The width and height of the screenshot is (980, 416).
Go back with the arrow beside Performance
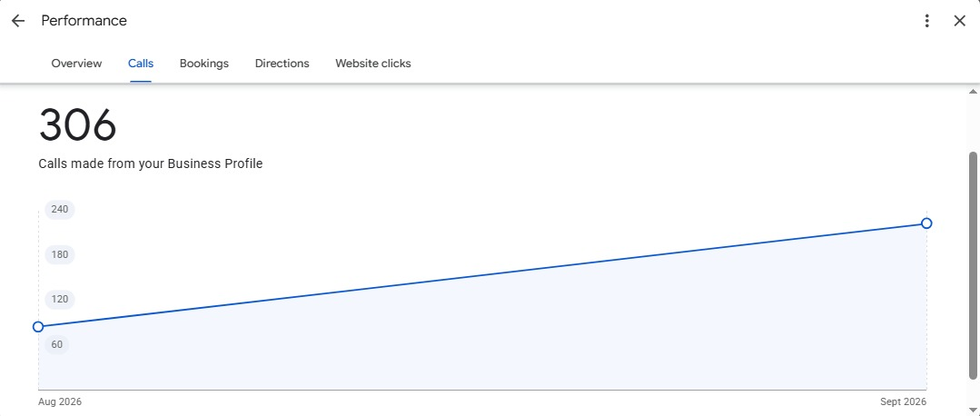[18, 21]
